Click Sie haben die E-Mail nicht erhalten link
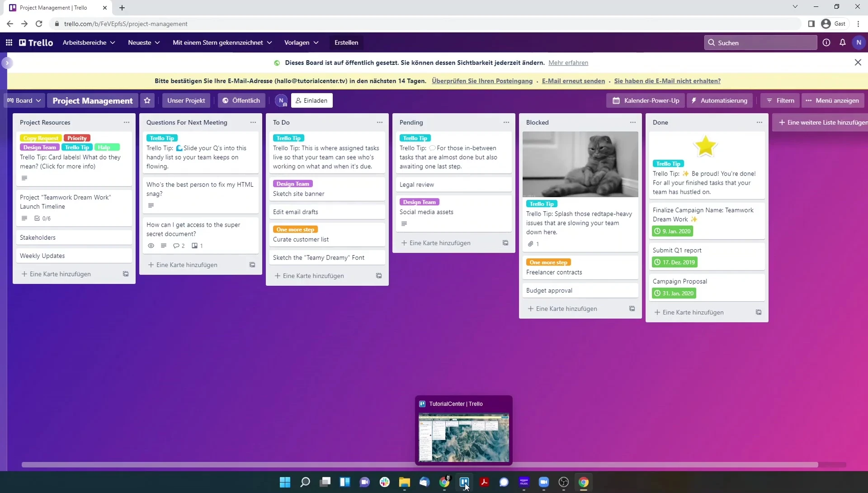868x493 pixels. [x=667, y=81]
